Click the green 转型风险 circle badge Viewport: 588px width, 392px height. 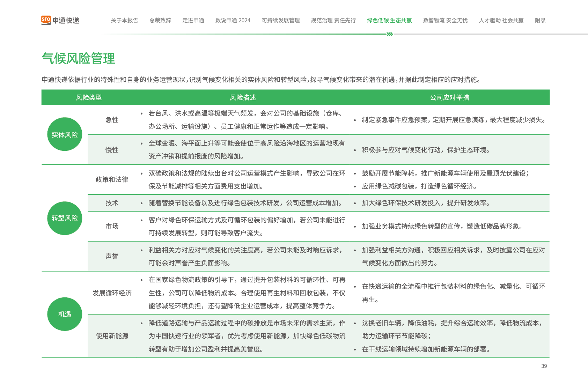[65, 218]
